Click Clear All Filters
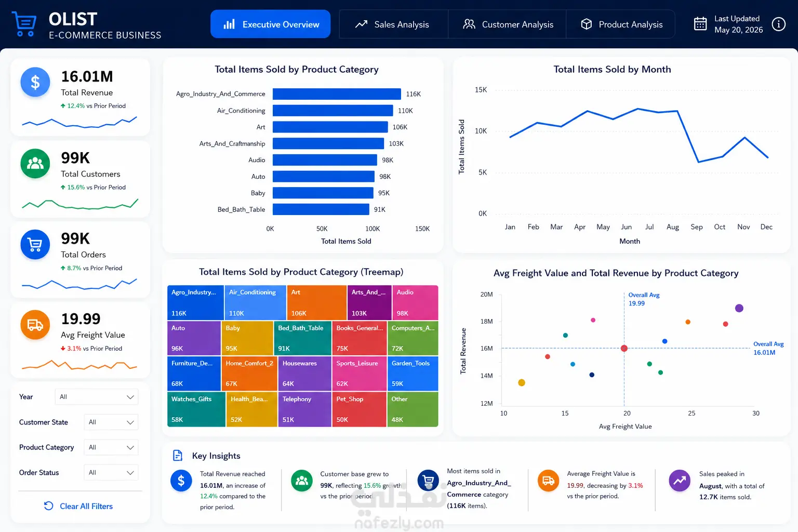Screen dimensions: 798x532 (78, 506)
